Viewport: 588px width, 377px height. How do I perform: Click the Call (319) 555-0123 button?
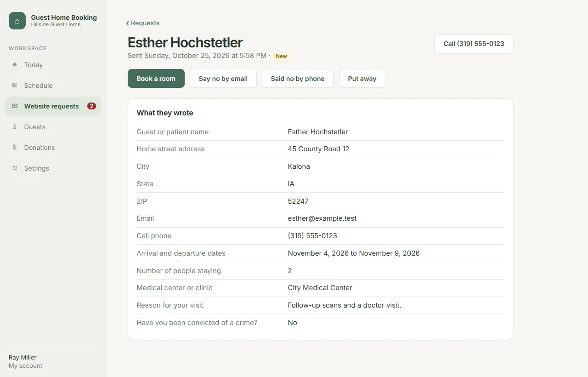click(x=474, y=44)
